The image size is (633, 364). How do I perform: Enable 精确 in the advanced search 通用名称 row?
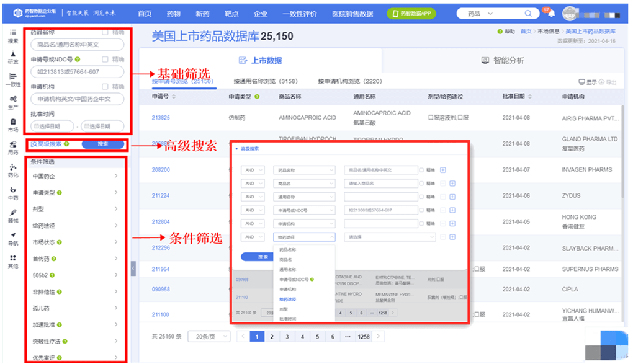click(421, 197)
